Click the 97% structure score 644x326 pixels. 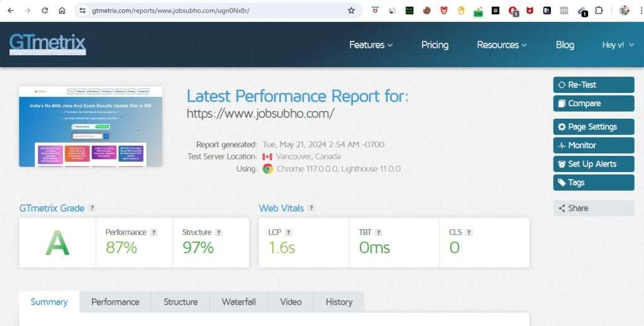pyautogui.click(x=198, y=247)
